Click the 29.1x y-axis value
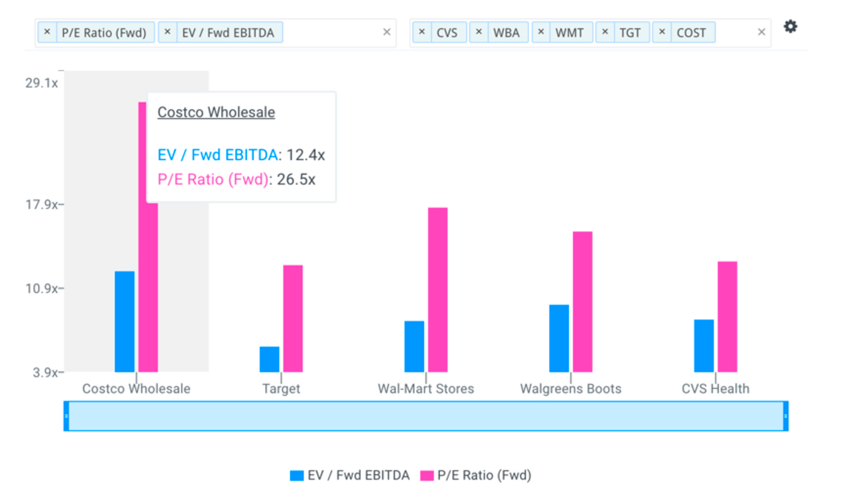Viewport: 846px width, 504px height. pyautogui.click(x=42, y=83)
